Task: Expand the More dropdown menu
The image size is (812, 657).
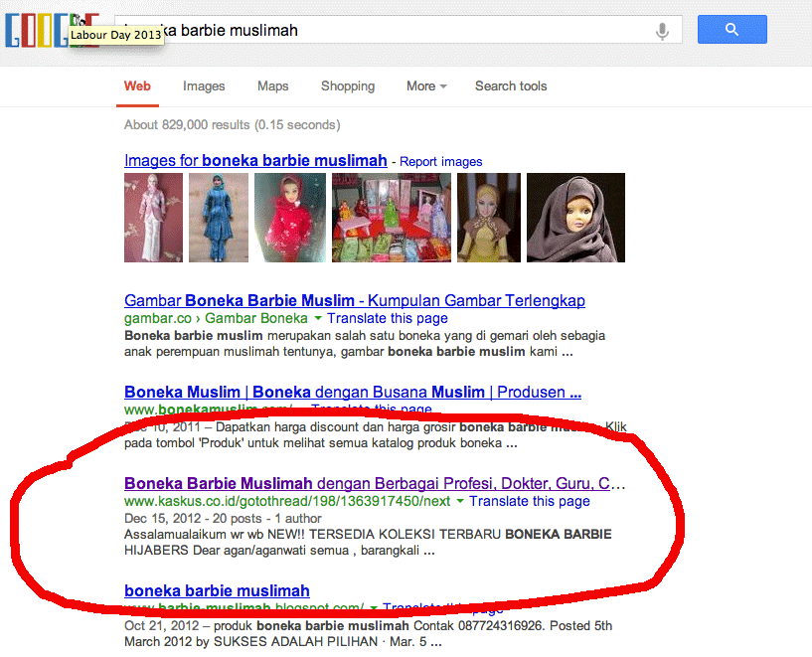Action: [426, 85]
